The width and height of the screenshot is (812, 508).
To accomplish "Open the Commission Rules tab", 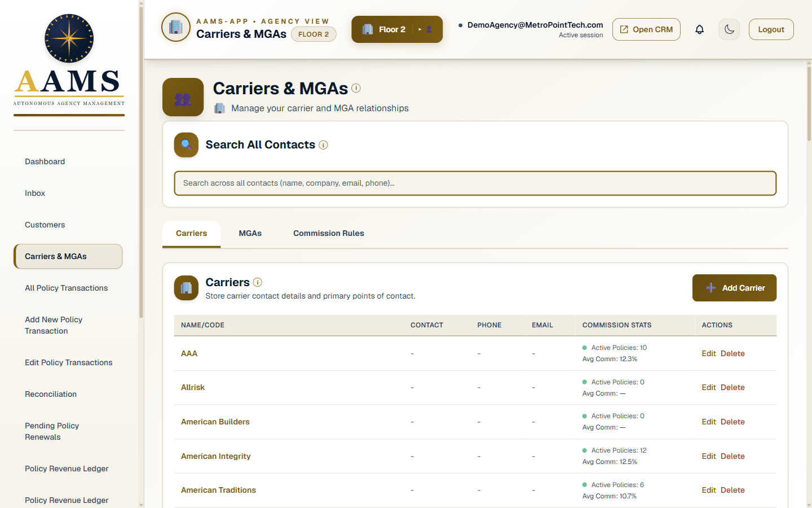I will click(x=329, y=234).
